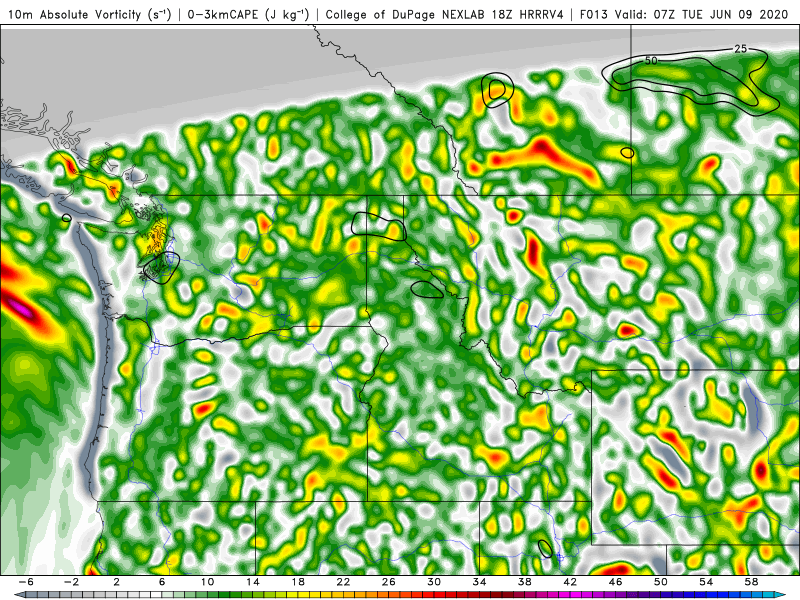Click the '38' color scale label
Viewport: 800px width, 600px height.
tap(524, 582)
